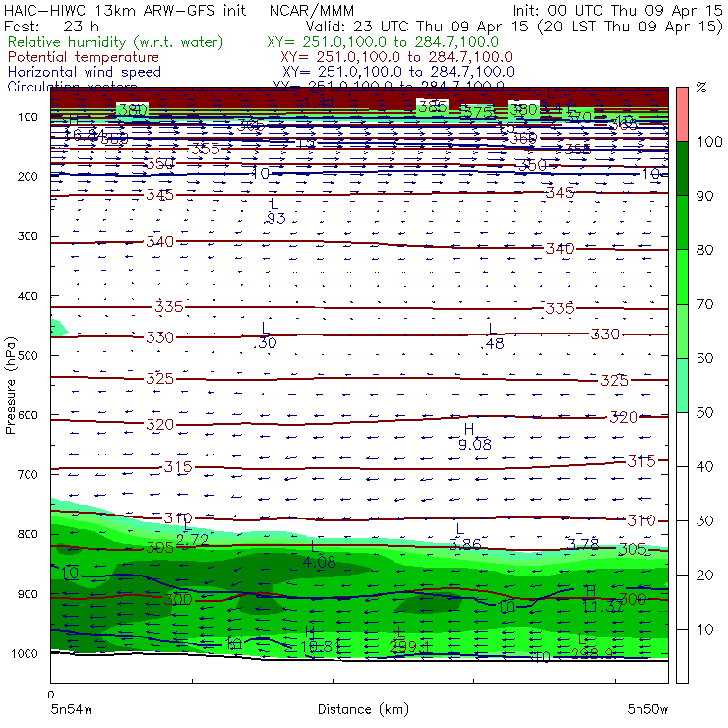
Task: Click the low wind value '3.86'
Action: point(464,544)
